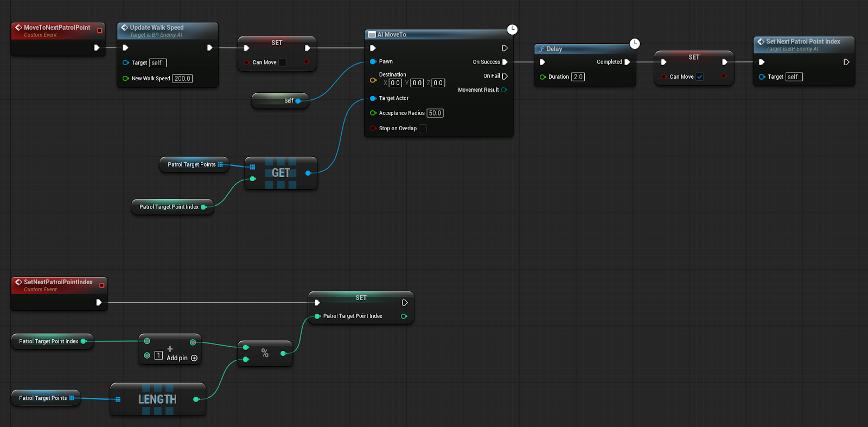
Task: Select the Update Walk Speed node title
Action: click(157, 28)
